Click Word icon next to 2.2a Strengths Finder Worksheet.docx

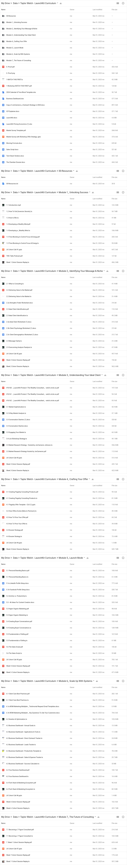[x=3, y=303]
